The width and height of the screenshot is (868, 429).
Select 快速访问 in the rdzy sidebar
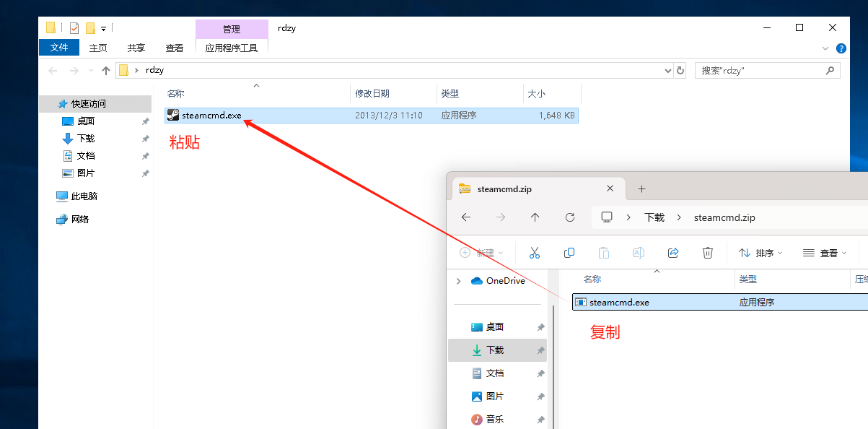(95, 104)
